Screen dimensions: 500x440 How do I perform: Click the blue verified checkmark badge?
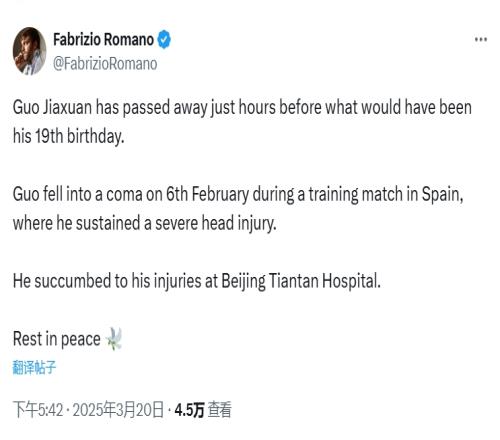tap(164, 40)
